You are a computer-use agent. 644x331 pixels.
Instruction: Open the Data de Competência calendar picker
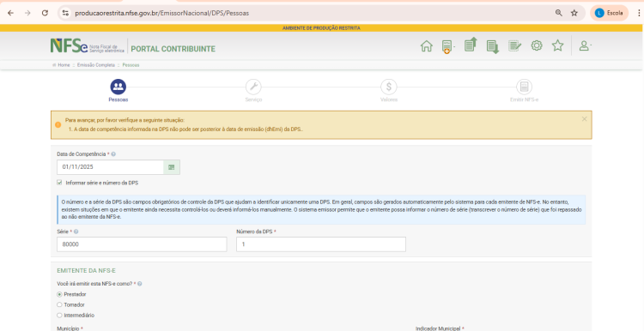(x=172, y=167)
